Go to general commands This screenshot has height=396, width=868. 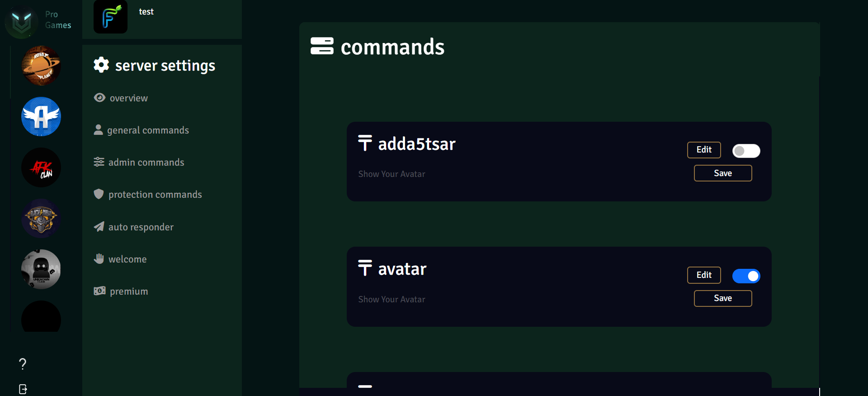pyautogui.click(x=141, y=130)
